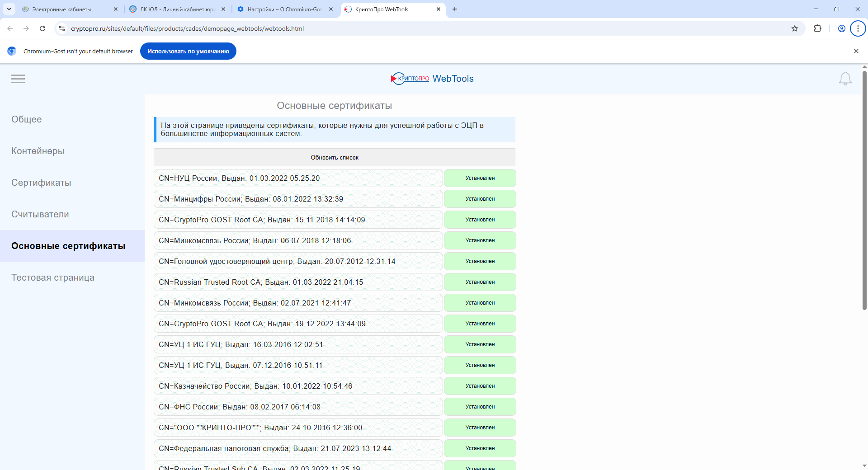
Task: Bookmark this page with star icon
Action: coord(795,28)
